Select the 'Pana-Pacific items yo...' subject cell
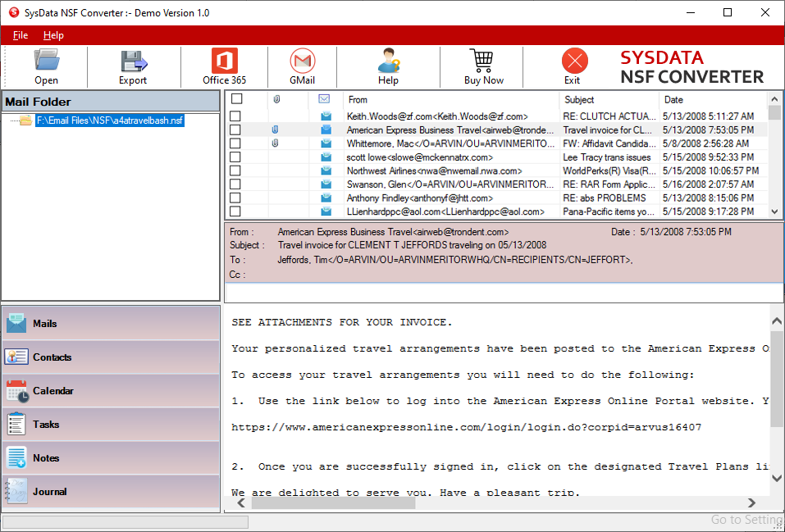This screenshot has width=785, height=532. click(x=609, y=211)
